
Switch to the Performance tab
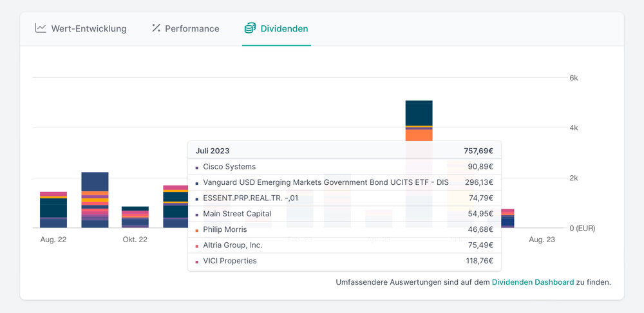192,28
